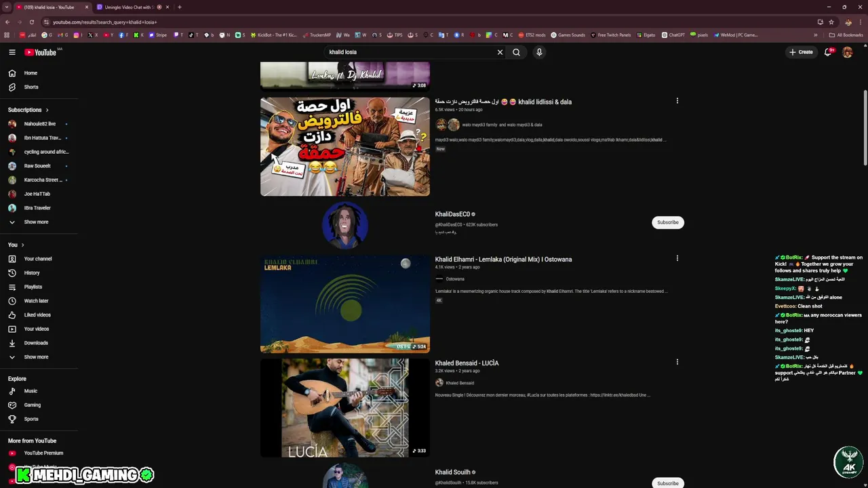Open the You section chevron
The height and width of the screenshot is (488, 868).
[x=22, y=245]
